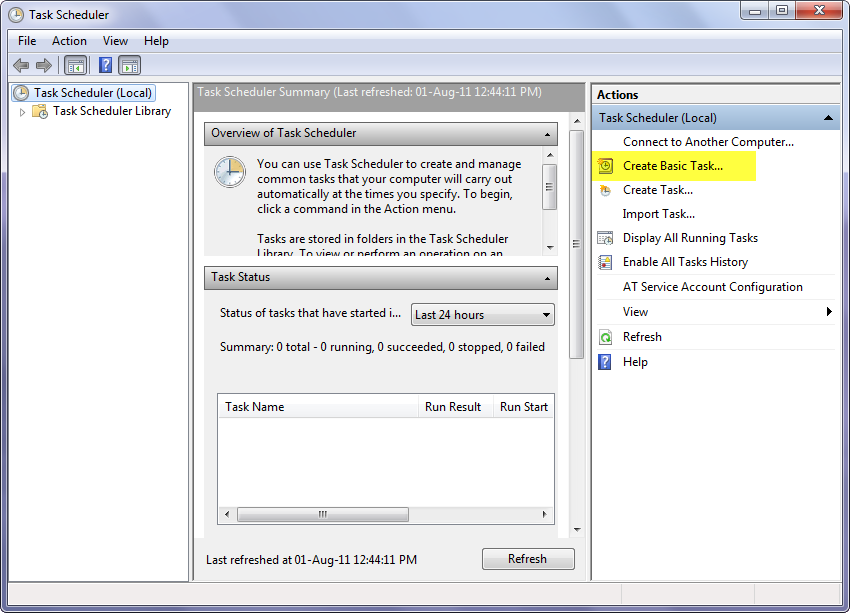Toggle the show/hide action pane icon

[x=130, y=66]
